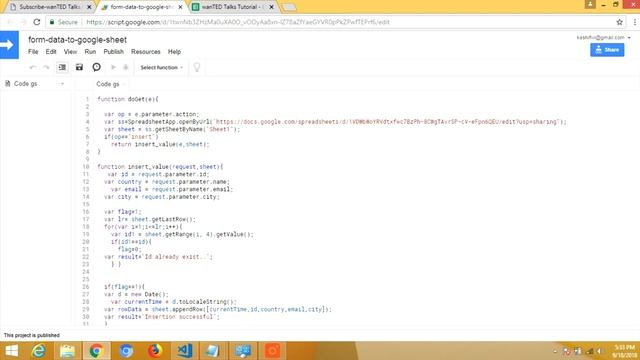Click line 1 function doGet(e)

[x=128, y=99]
